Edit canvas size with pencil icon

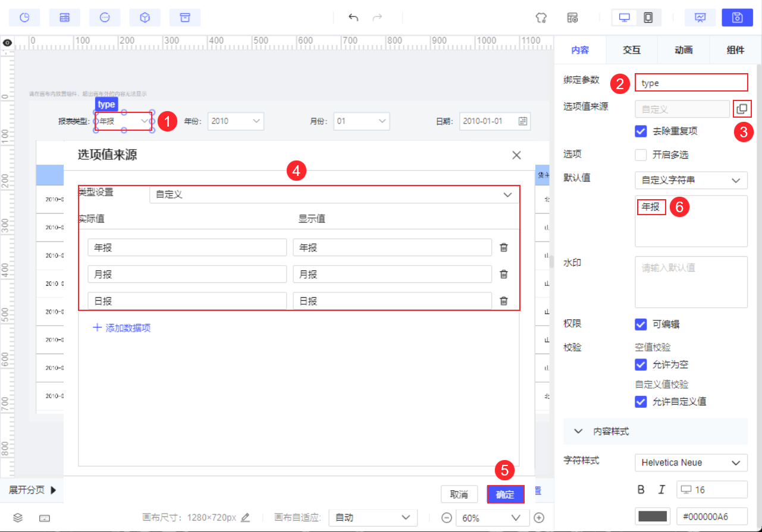click(246, 517)
